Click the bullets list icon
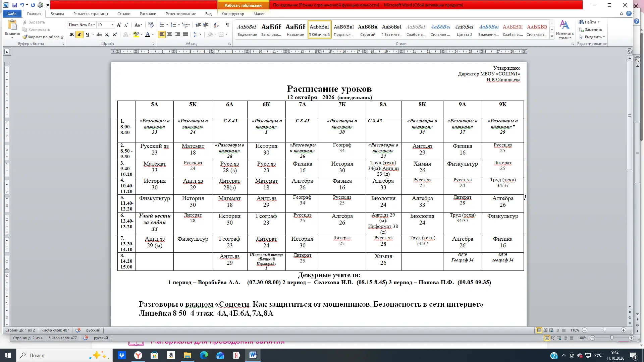 click(x=162, y=25)
